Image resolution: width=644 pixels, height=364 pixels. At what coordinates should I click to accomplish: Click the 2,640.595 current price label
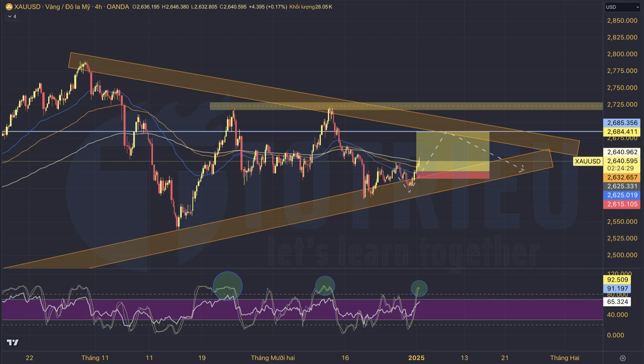[x=622, y=161]
